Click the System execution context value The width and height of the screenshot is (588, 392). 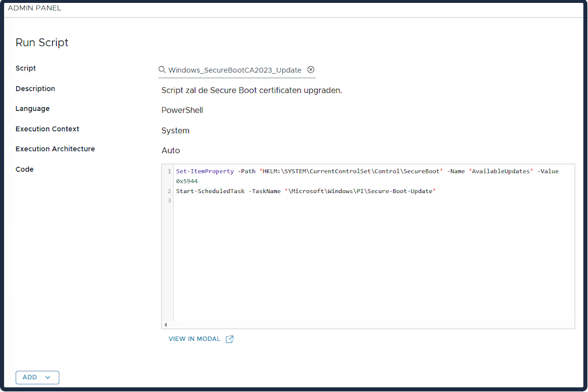click(175, 130)
